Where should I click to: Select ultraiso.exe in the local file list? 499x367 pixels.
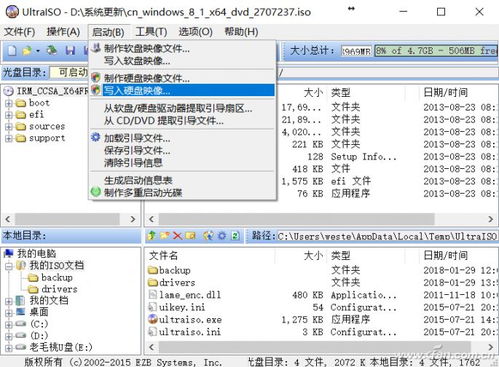click(190, 320)
